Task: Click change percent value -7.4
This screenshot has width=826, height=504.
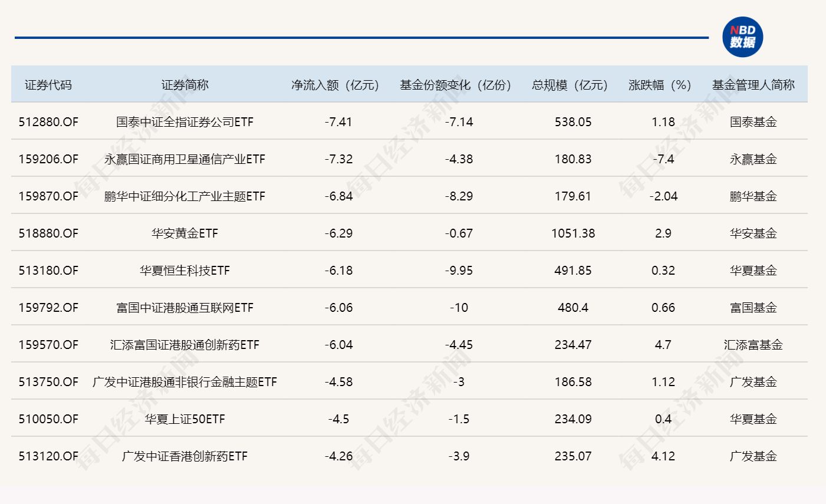Action: pyautogui.click(x=663, y=159)
